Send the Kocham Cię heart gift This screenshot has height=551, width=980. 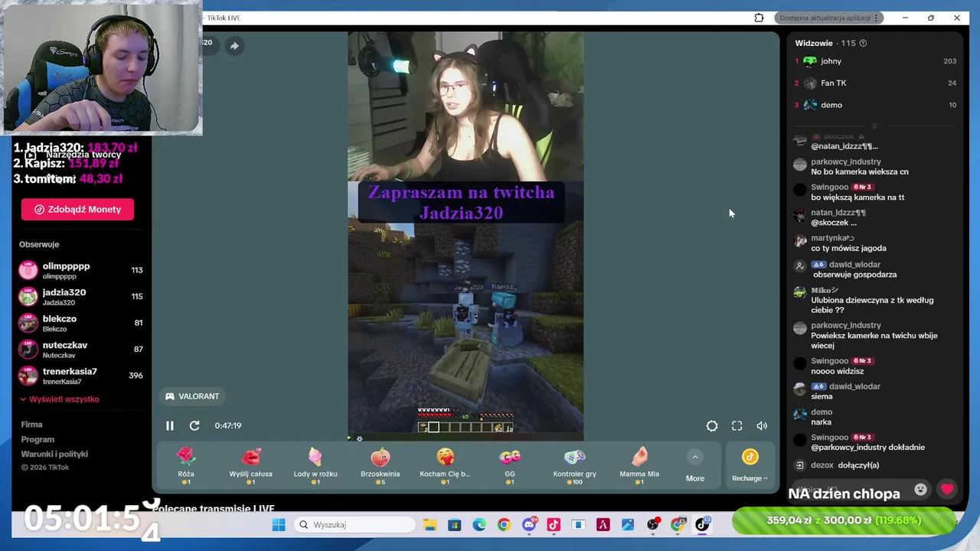[445, 466]
